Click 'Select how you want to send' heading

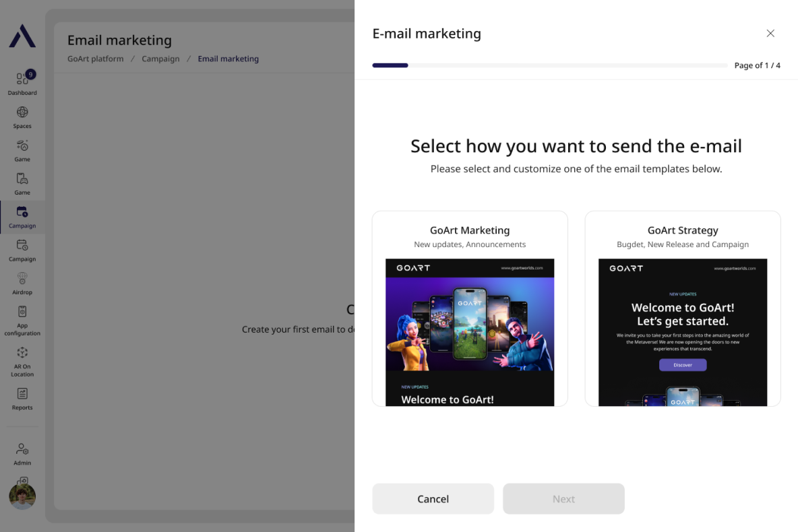[576, 146]
